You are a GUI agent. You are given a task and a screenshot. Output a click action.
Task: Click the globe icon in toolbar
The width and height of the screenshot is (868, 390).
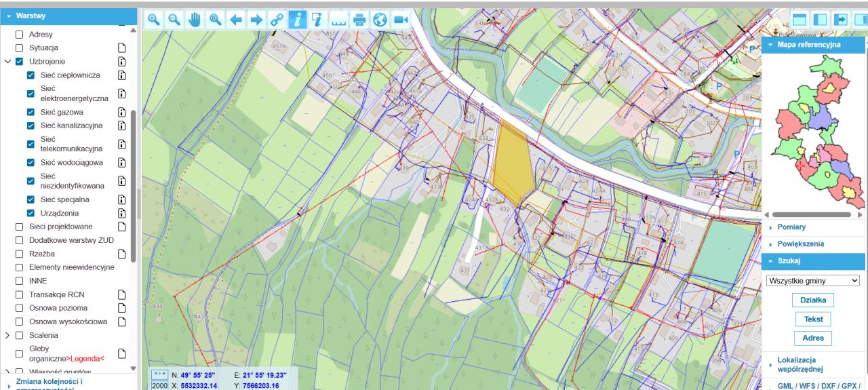tap(380, 20)
